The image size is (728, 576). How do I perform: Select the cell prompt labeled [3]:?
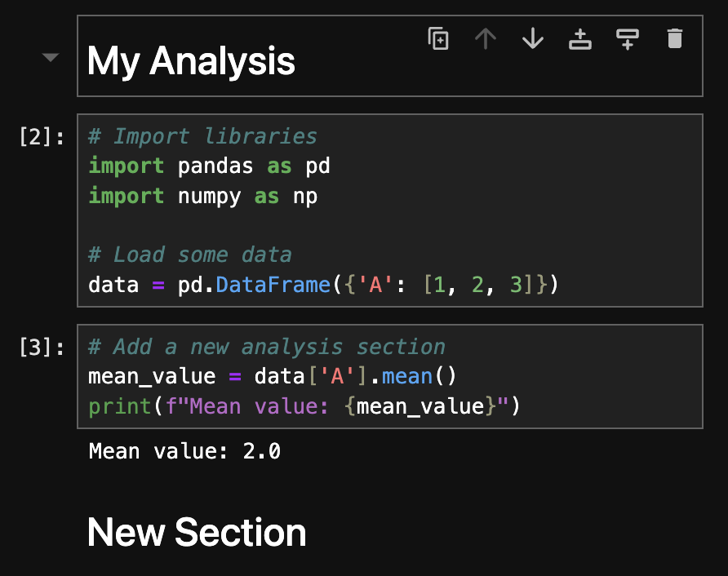click(x=42, y=348)
